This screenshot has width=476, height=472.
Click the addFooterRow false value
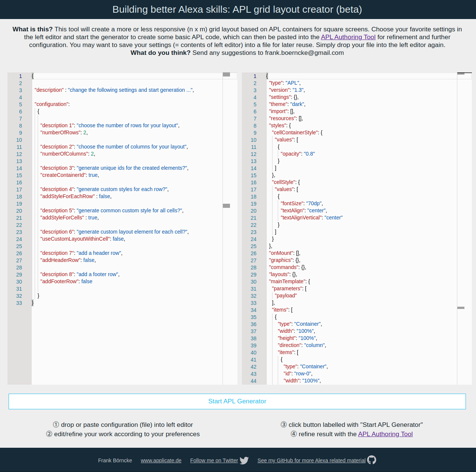[87, 281]
